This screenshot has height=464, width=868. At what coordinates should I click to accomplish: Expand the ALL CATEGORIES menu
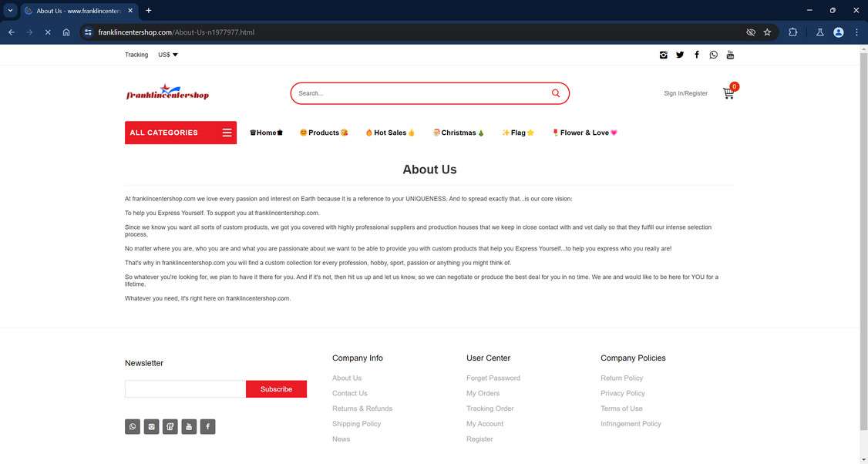click(180, 133)
